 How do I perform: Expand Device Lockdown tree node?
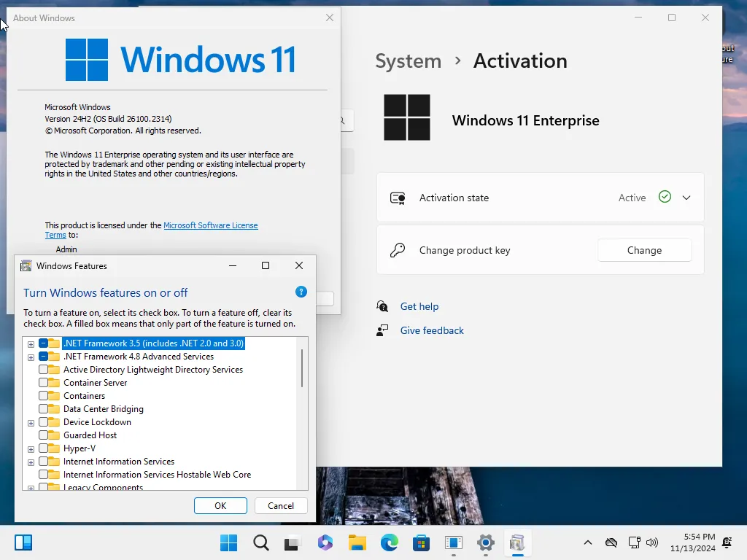[x=31, y=423]
